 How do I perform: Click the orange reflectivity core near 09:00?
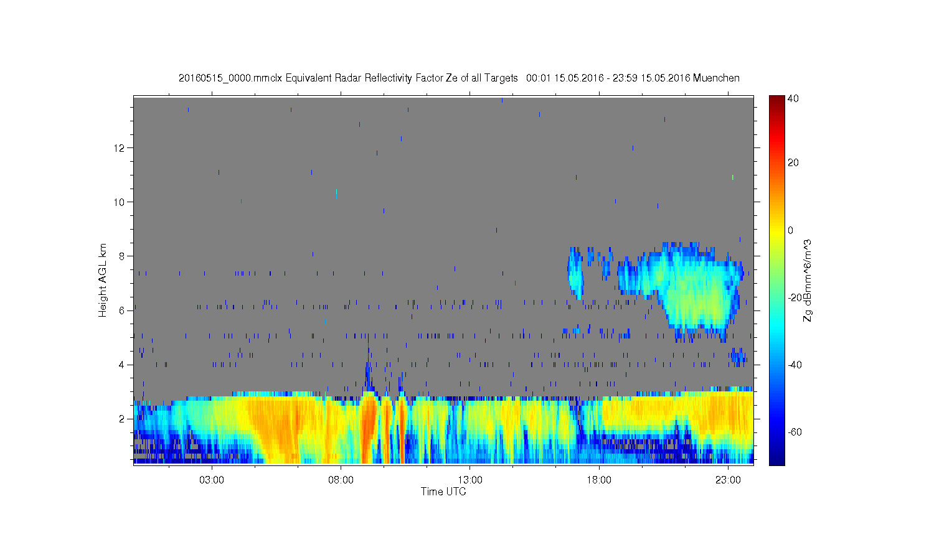(368, 429)
